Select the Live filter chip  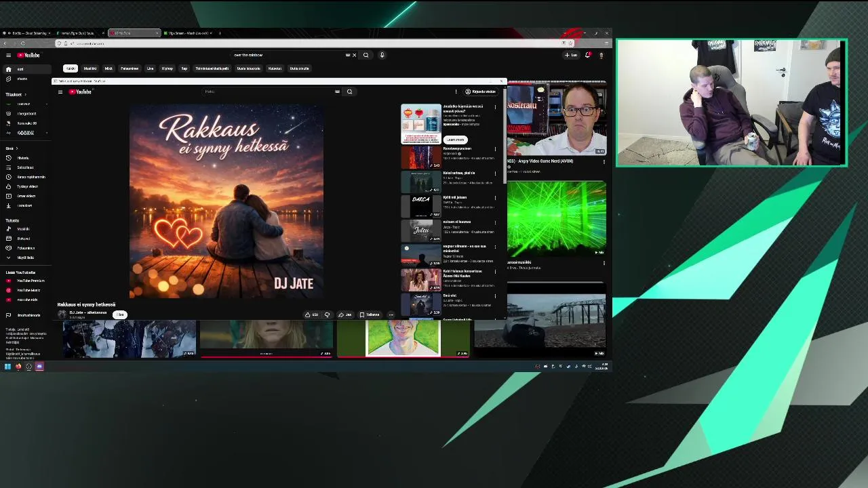[x=151, y=68]
